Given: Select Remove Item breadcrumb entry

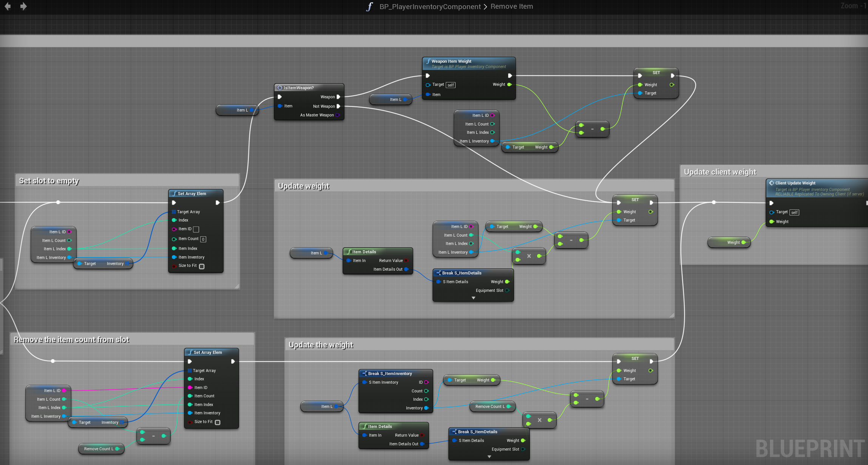Looking at the screenshot, I should (511, 6).
